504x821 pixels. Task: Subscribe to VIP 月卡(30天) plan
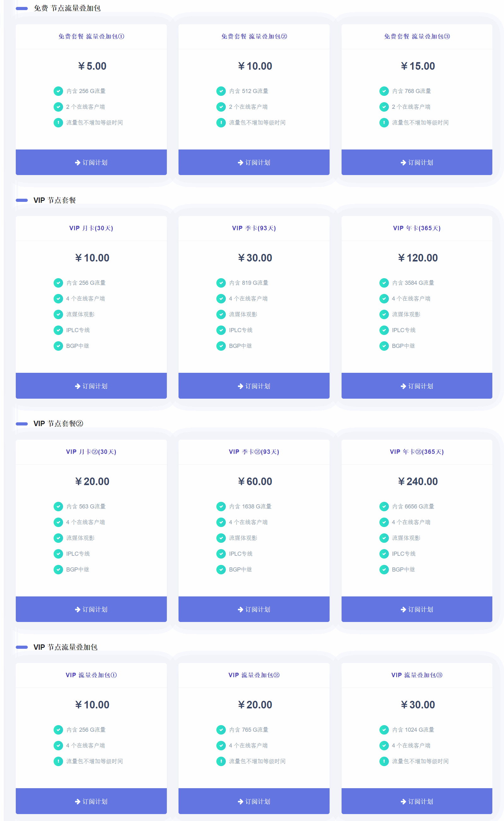[x=91, y=386]
